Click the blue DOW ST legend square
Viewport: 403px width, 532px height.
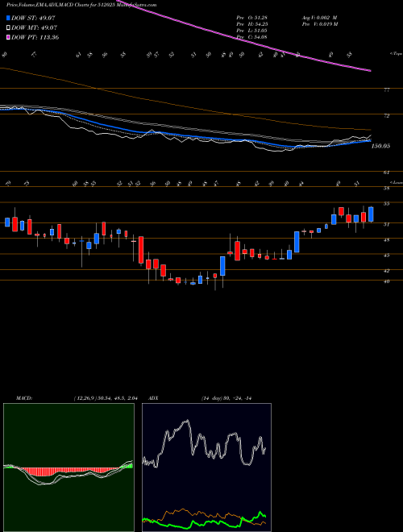coord(9,19)
